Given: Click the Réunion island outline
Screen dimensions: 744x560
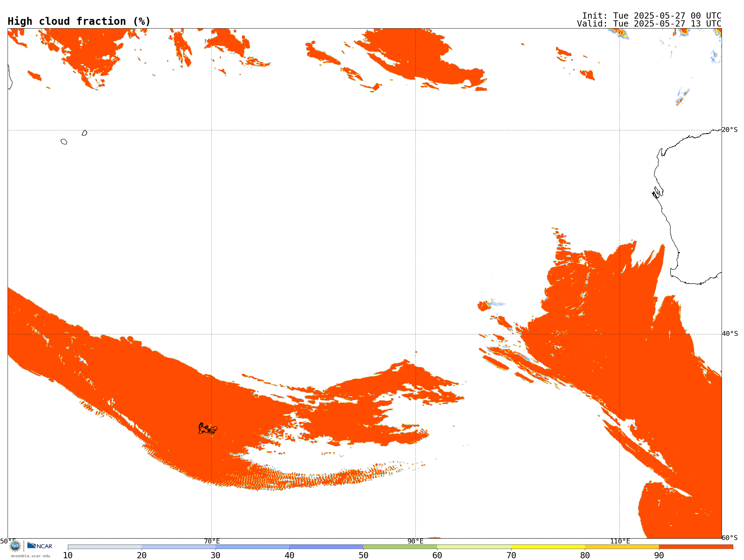Looking at the screenshot, I should click(64, 142).
